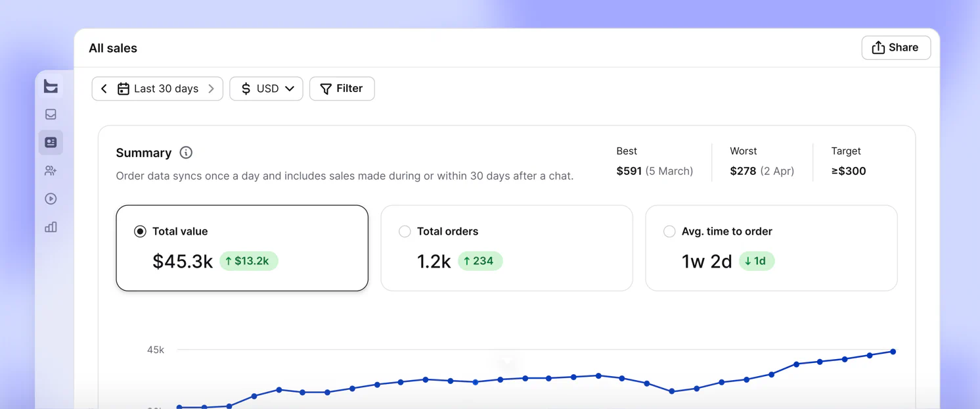Click the last data point on chart

(893, 352)
